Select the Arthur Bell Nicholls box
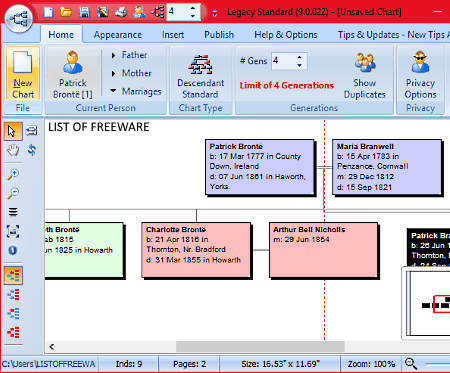The image size is (450, 373). [323, 250]
